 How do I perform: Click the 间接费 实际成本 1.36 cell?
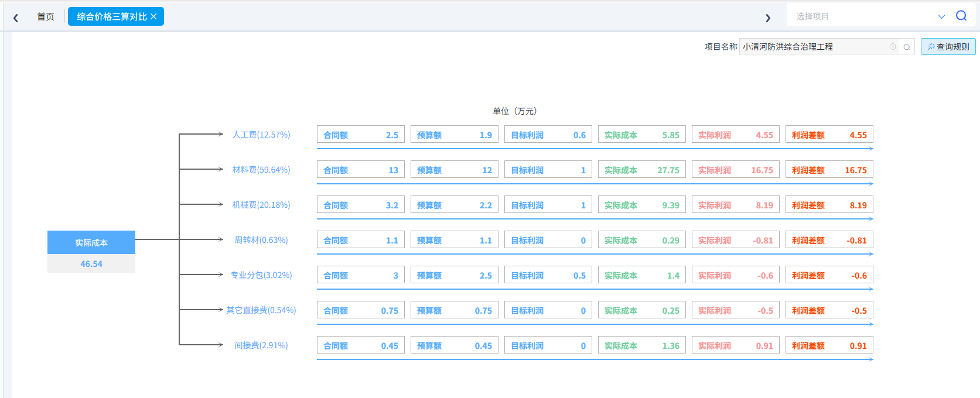pos(642,345)
